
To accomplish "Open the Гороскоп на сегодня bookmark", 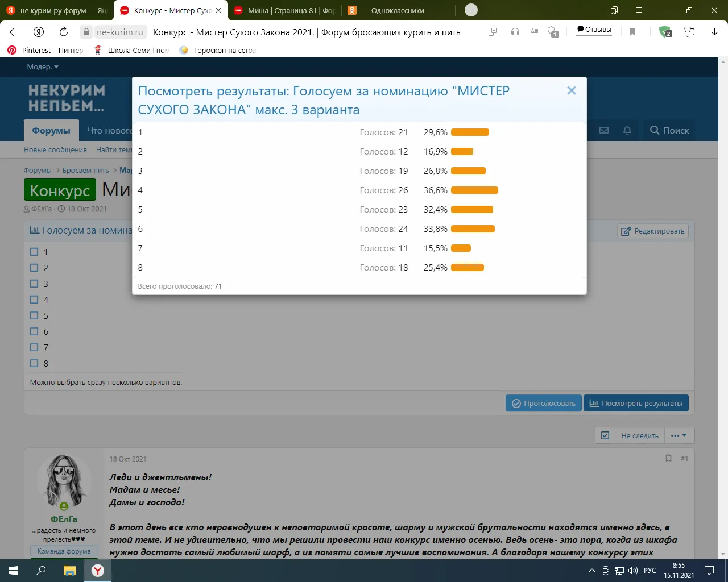I will (x=218, y=50).
